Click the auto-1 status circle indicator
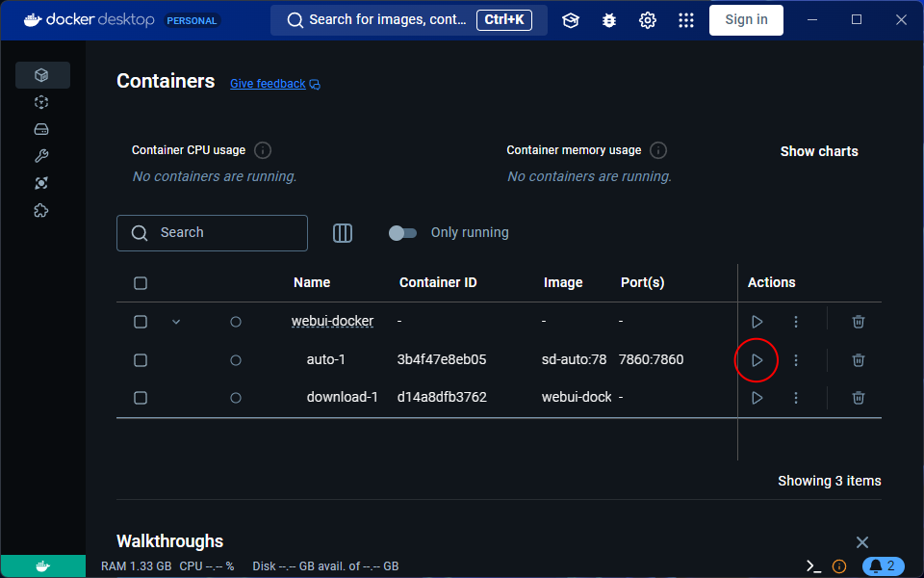The image size is (924, 578). point(236,359)
